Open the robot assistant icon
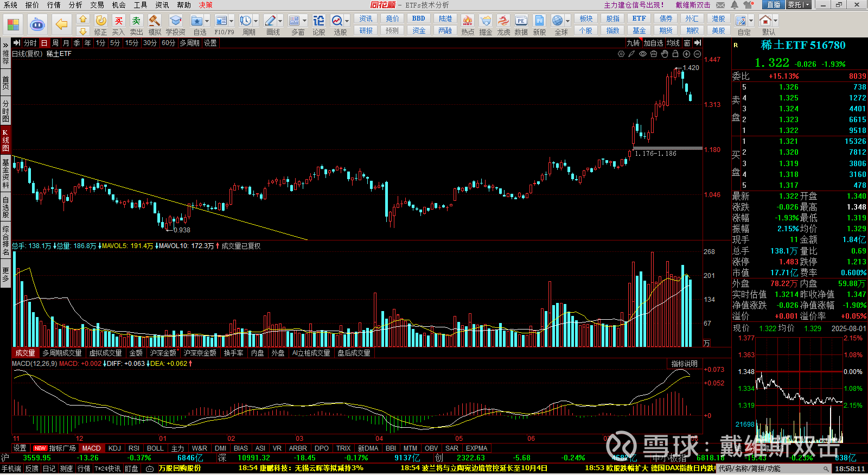Viewport: 868px width, 475px height. [37, 24]
